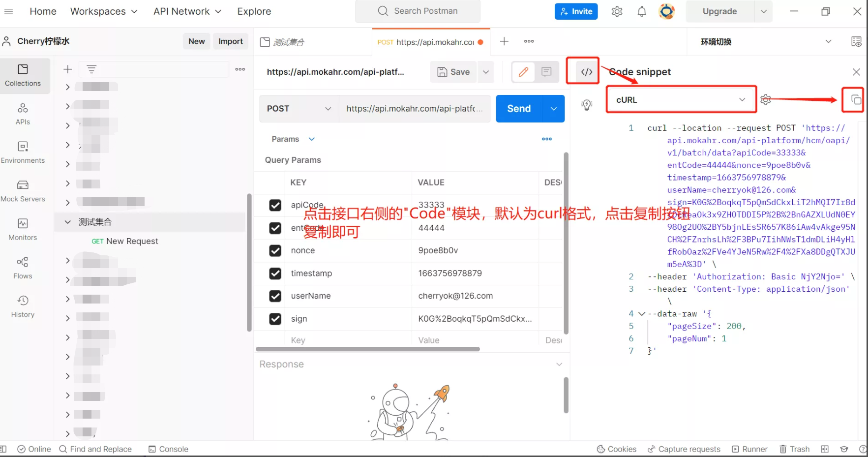868x457 pixels.
Task: Save the request
Action: (x=454, y=72)
